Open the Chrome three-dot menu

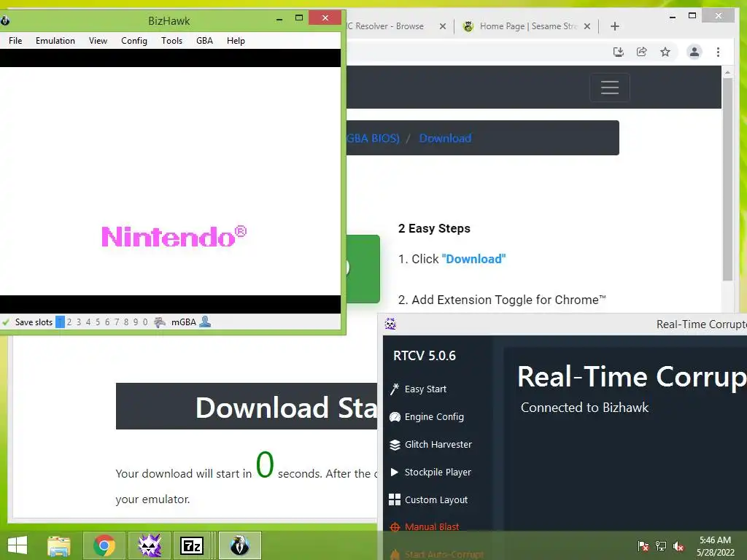(x=718, y=52)
